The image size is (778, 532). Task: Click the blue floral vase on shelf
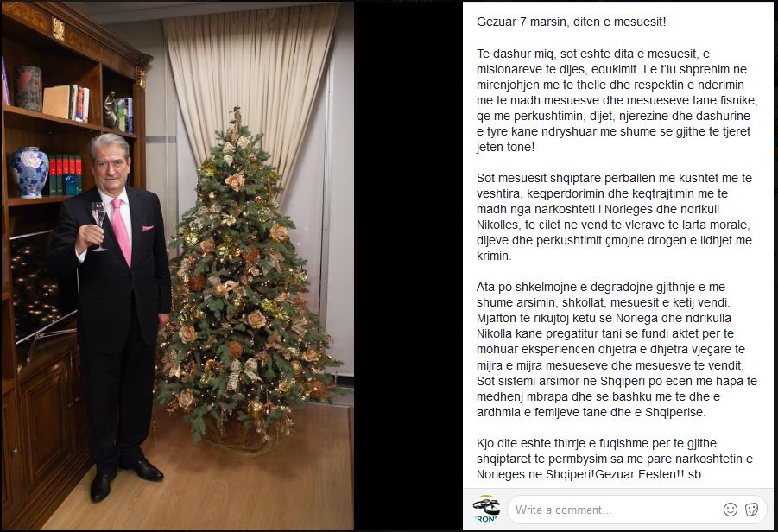pos(29,172)
